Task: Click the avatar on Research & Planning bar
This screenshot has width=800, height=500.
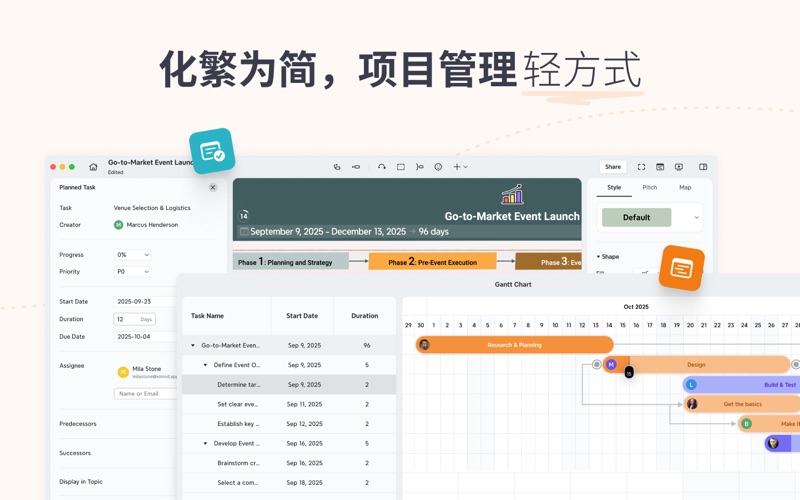Action: click(424, 345)
